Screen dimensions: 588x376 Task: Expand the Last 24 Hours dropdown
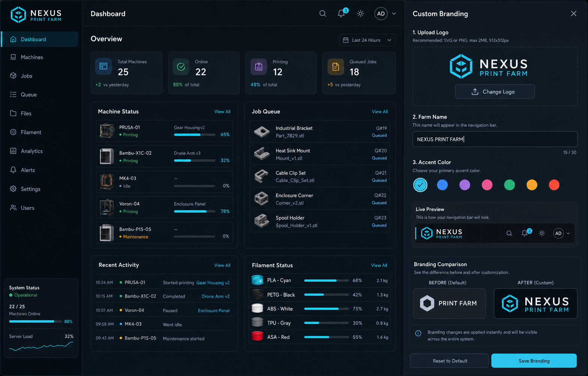pos(367,40)
